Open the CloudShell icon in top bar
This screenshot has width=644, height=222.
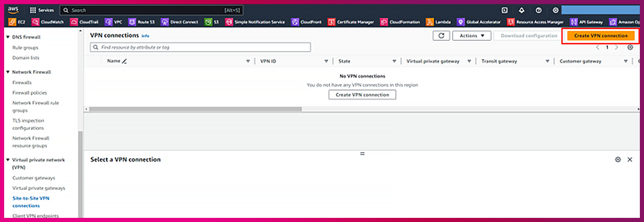coord(505,11)
